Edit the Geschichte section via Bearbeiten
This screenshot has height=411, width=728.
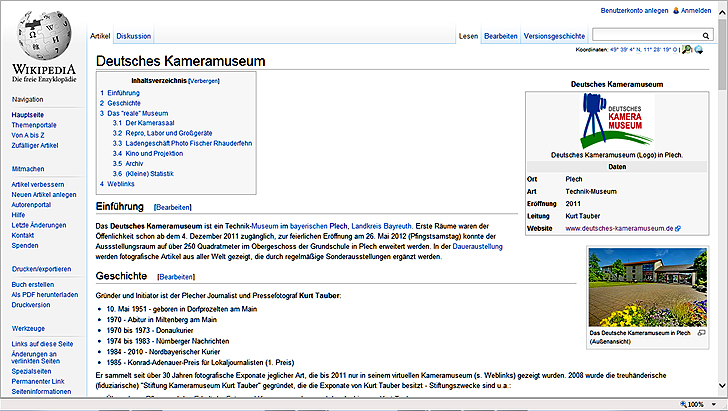(x=176, y=277)
